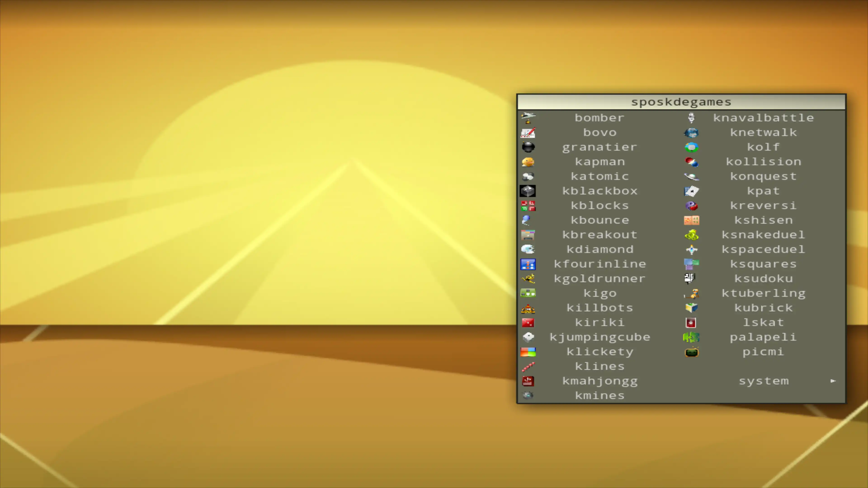Click the kfourinline blue board icon
Screen dimensions: 868x488
[528, 264]
